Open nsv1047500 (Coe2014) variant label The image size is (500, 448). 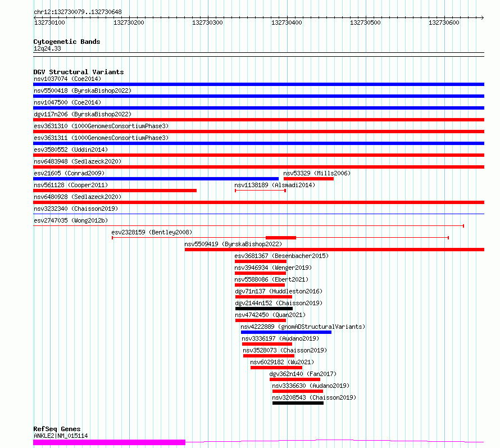[x=67, y=102]
